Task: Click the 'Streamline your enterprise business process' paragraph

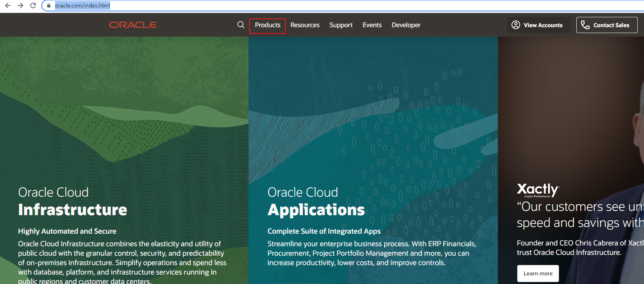Action: click(372, 253)
